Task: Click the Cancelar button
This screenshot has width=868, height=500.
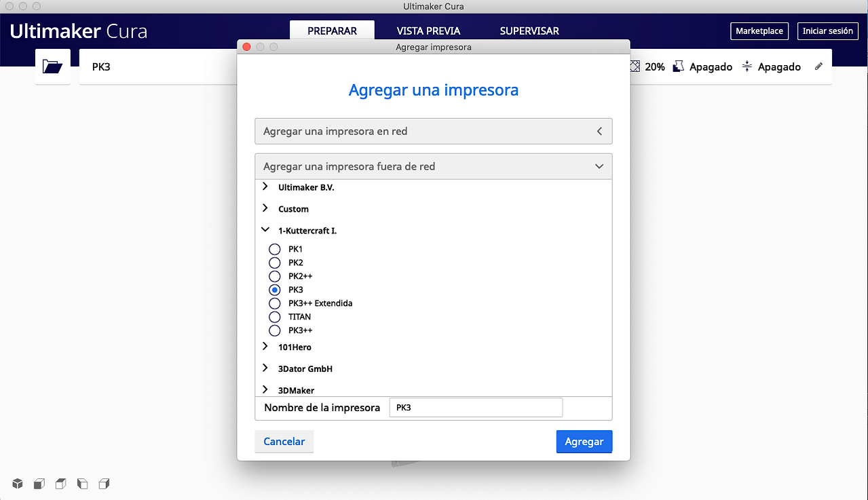Action: tap(284, 442)
